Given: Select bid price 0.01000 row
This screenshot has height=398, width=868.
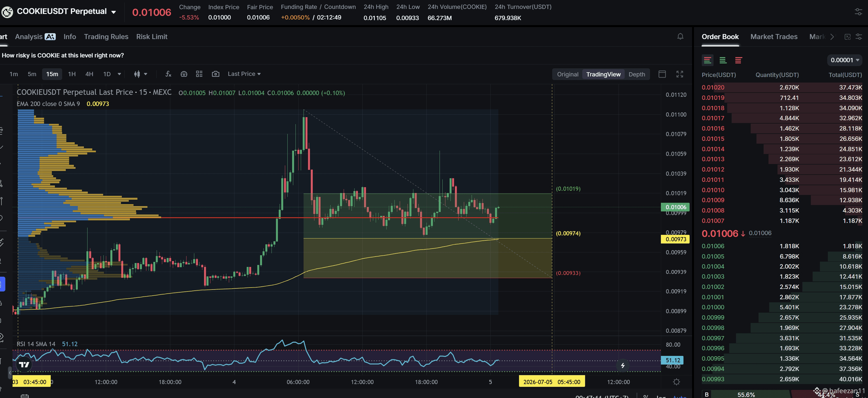Looking at the screenshot, I should (x=782, y=307).
